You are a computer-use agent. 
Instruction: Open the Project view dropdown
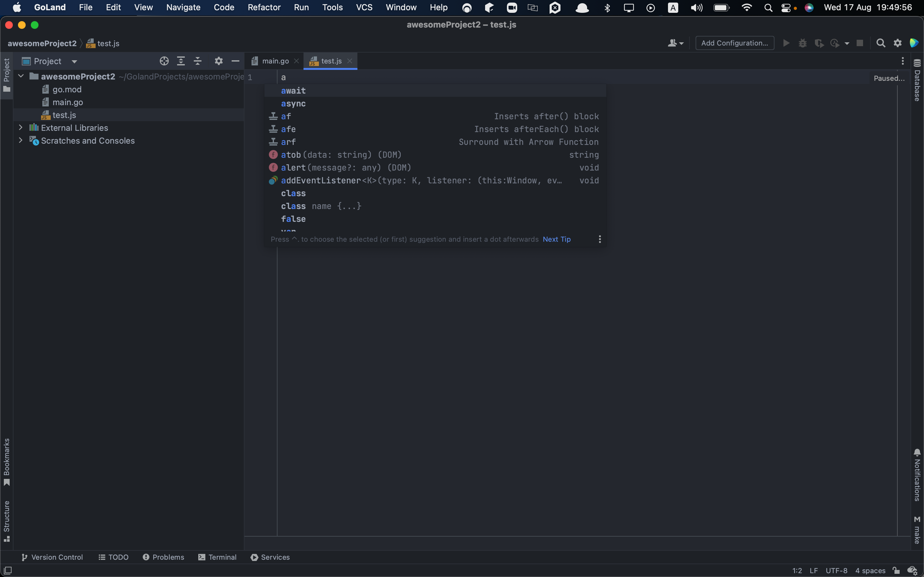click(74, 62)
